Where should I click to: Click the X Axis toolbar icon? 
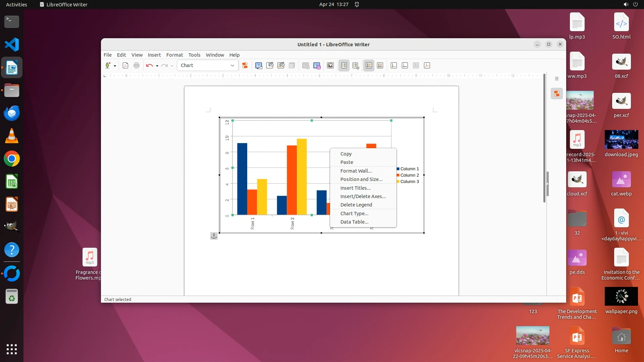[x=394, y=65]
